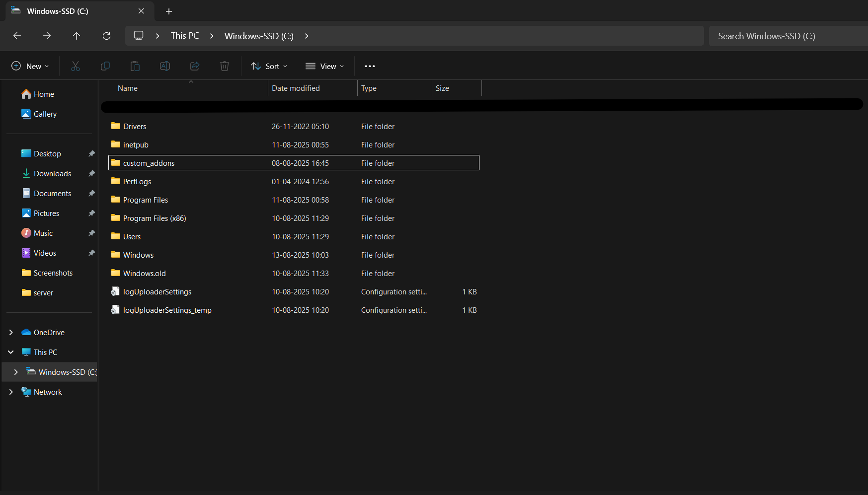Select the Windows folder

tap(138, 255)
